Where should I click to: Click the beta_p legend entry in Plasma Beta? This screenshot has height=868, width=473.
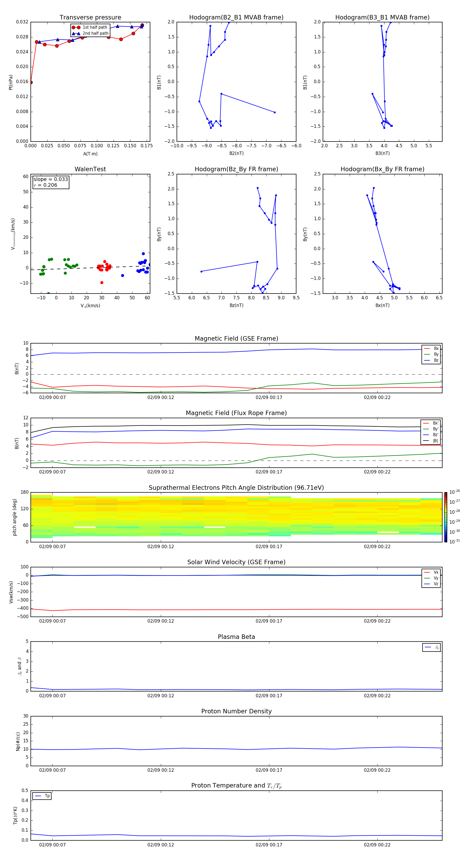pos(431,647)
